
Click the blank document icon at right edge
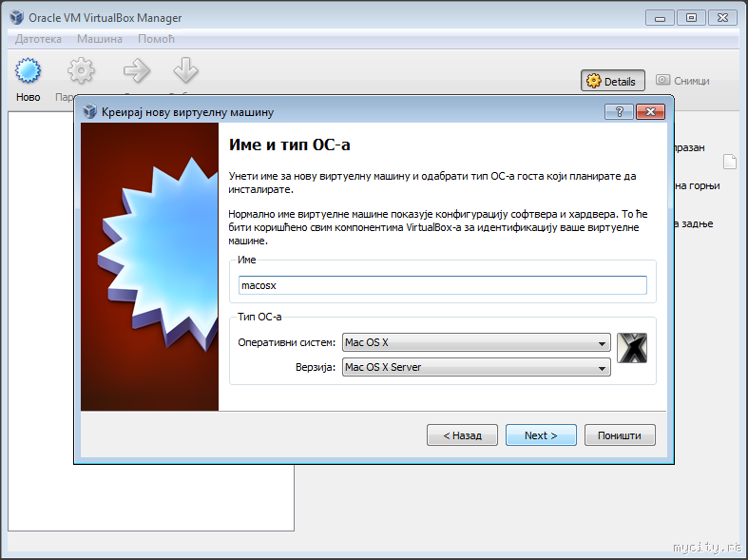tap(730, 162)
